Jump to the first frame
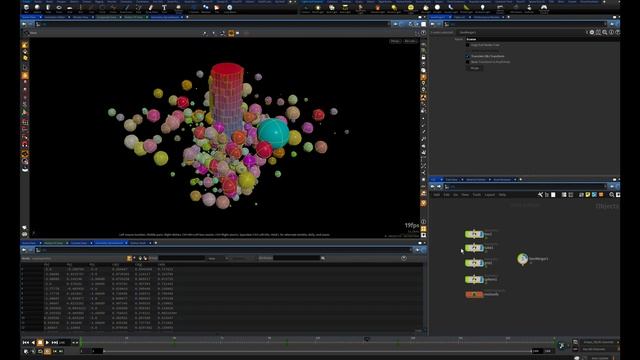Image resolution: width=640 pixels, height=360 pixels. click(x=26, y=342)
